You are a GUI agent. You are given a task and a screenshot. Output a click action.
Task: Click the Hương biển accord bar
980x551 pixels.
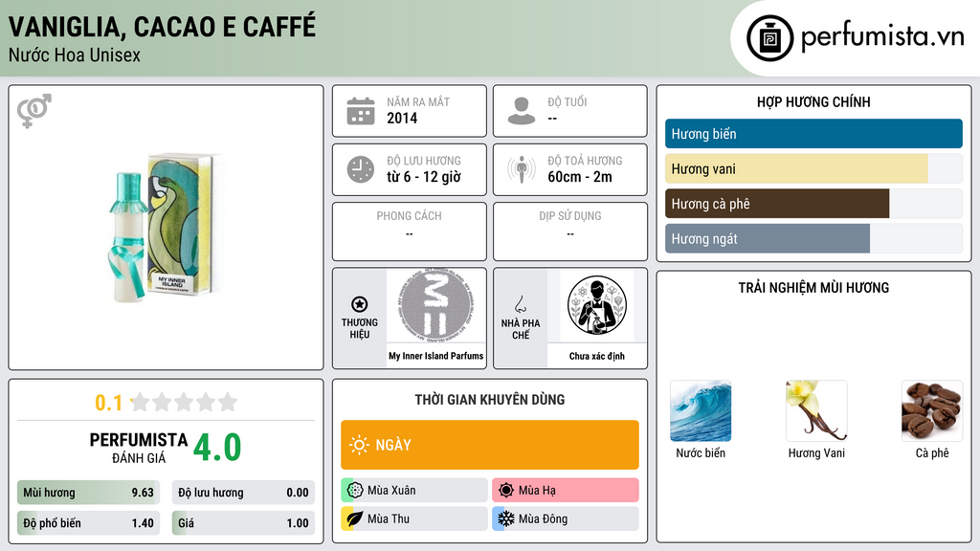click(813, 134)
